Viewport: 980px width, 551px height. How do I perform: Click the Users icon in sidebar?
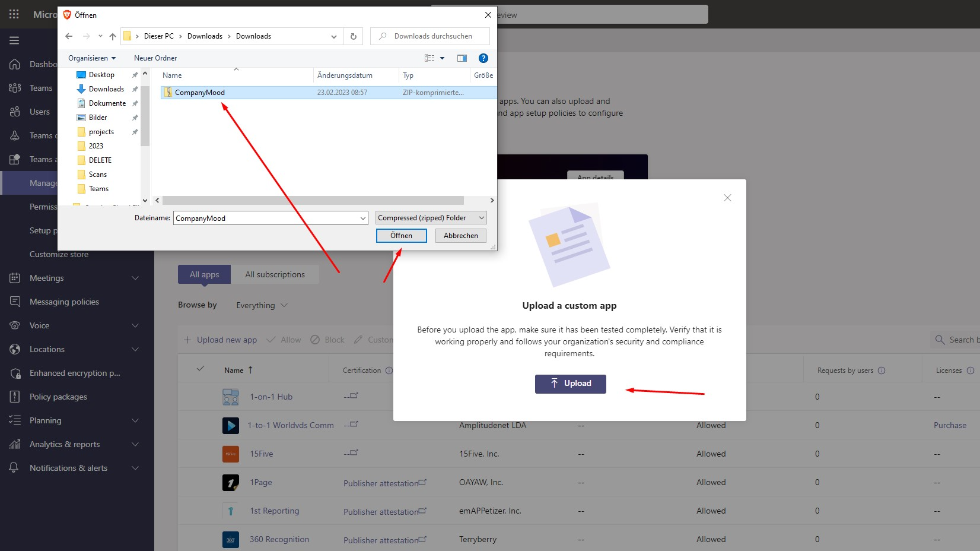click(x=15, y=112)
